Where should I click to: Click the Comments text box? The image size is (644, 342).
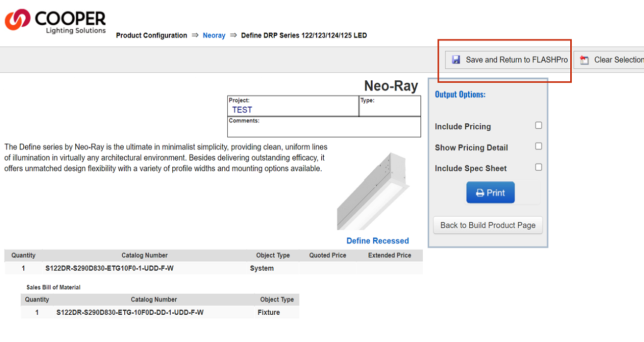[324, 127]
